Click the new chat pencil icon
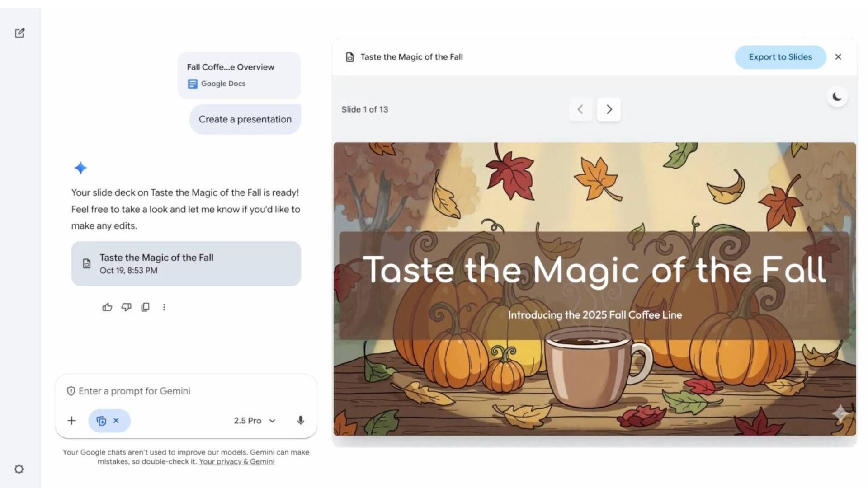Screen dimensions: 868x488 19,33
